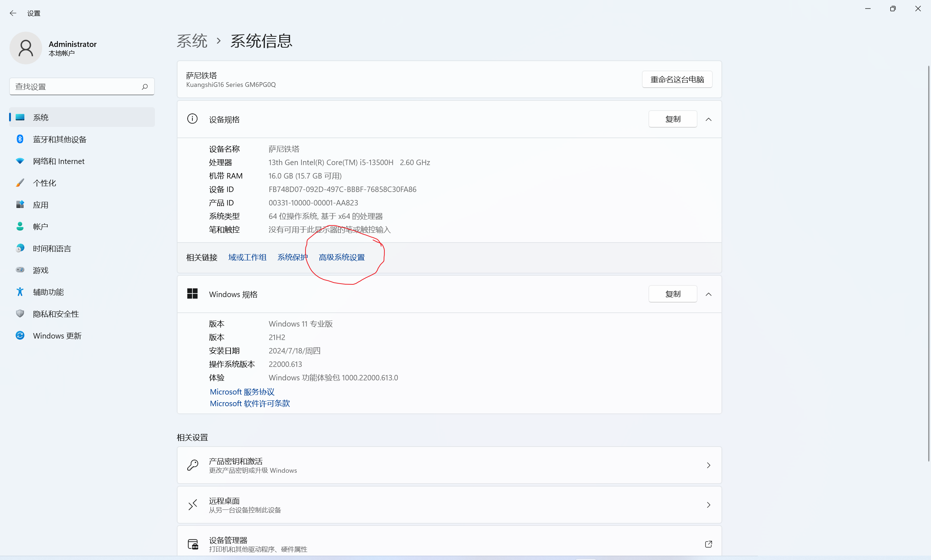Viewport: 931px width, 560px height.
Task: Click the Privacy shield icon
Action: [20, 313]
